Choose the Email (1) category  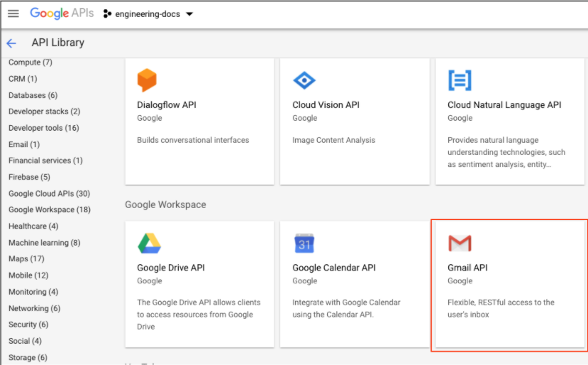(24, 145)
